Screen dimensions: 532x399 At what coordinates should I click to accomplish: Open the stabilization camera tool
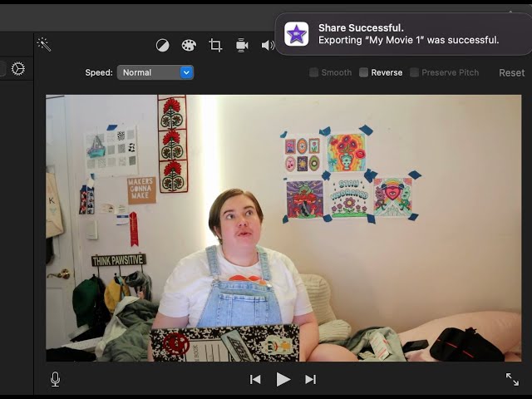click(242, 45)
